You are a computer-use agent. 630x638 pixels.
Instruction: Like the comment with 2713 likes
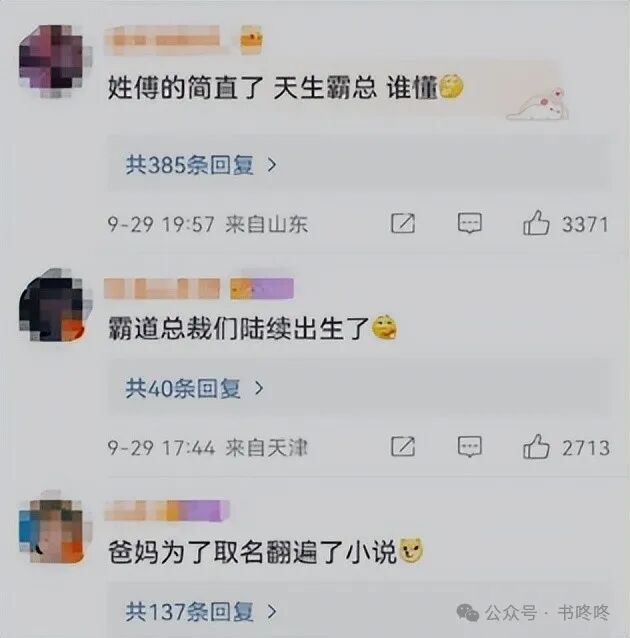click(536, 446)
